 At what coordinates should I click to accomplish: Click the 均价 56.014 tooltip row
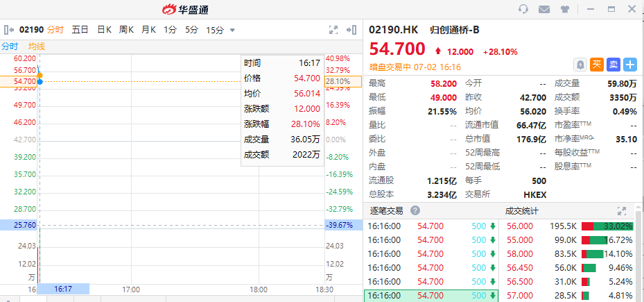(x=282, y=94)
